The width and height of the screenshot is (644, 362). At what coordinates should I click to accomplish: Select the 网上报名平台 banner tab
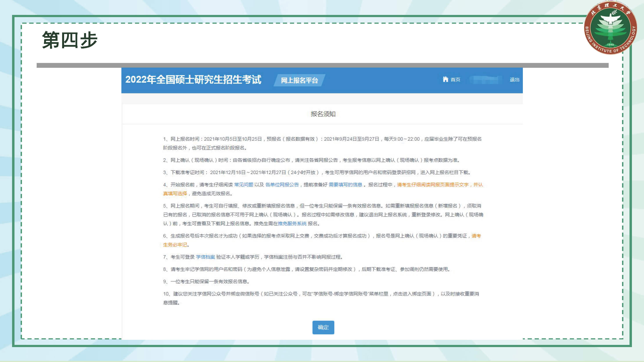(x=299, y=80)
